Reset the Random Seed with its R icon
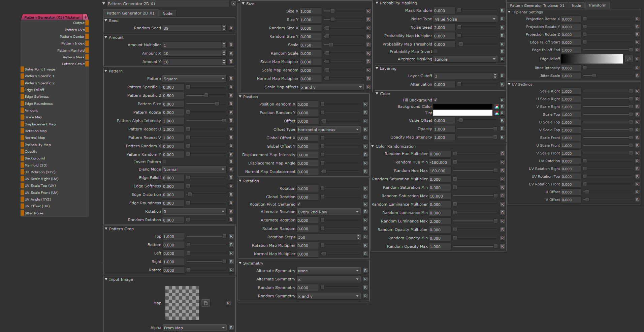This screenshot has height=332, width=644. coord(231,28)
